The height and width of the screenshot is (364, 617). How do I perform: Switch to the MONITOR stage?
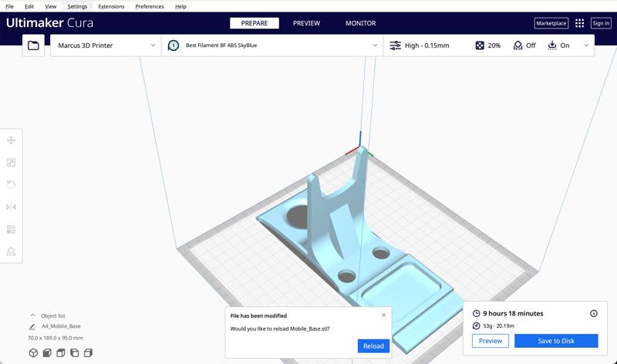(x=360, y=23)
